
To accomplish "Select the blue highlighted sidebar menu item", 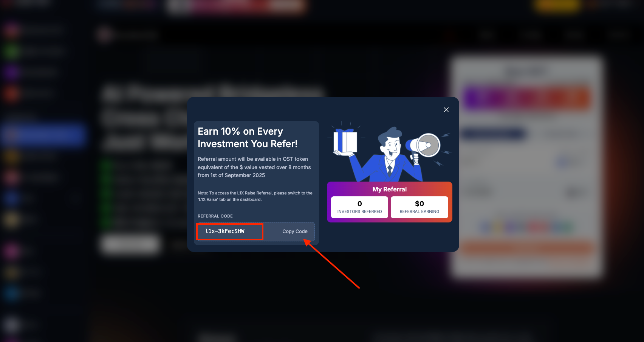I will click(x=44, y=135).
